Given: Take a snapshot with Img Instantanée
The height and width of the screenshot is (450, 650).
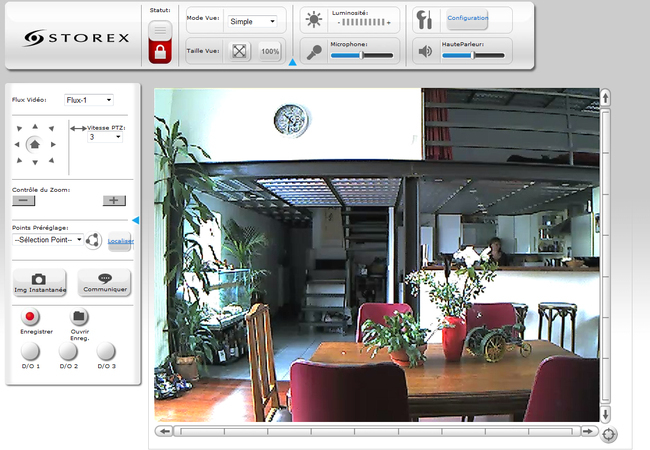Looking at the screenshot, I should tap(39, 282).
